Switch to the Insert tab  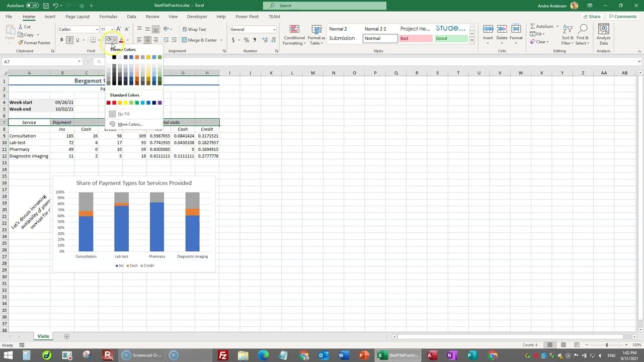(x=50, y=17)
